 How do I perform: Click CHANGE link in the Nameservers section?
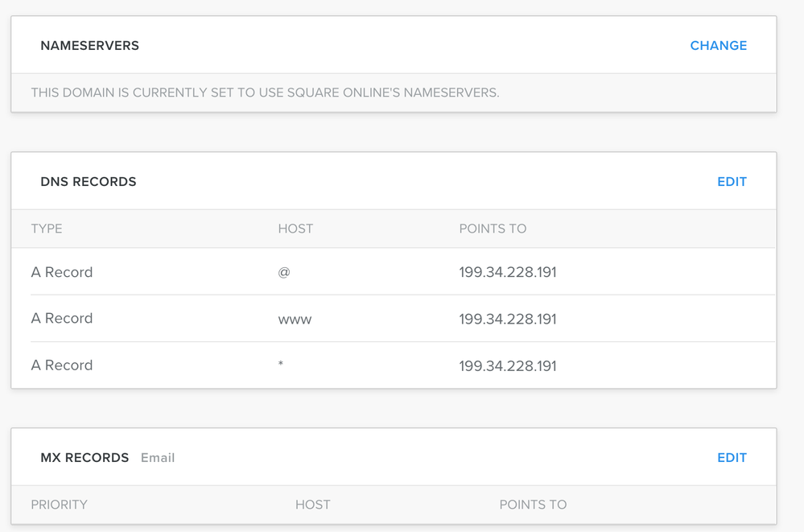718,46
